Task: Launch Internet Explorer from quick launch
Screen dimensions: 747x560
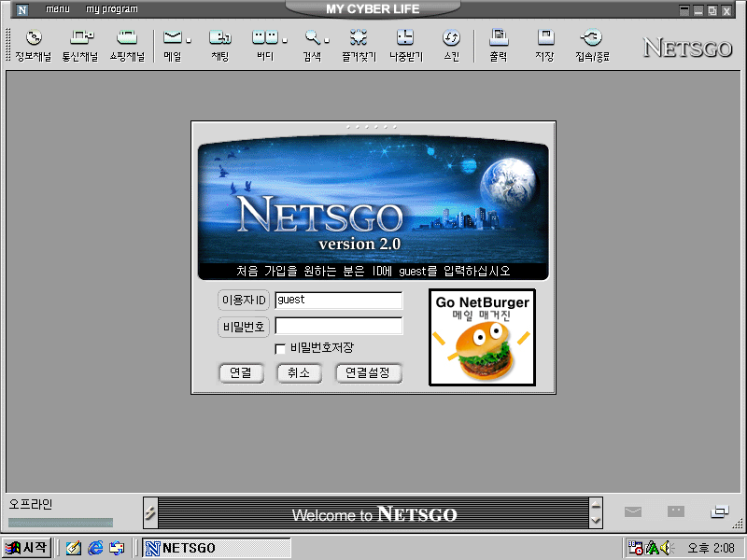Action: 95,548
